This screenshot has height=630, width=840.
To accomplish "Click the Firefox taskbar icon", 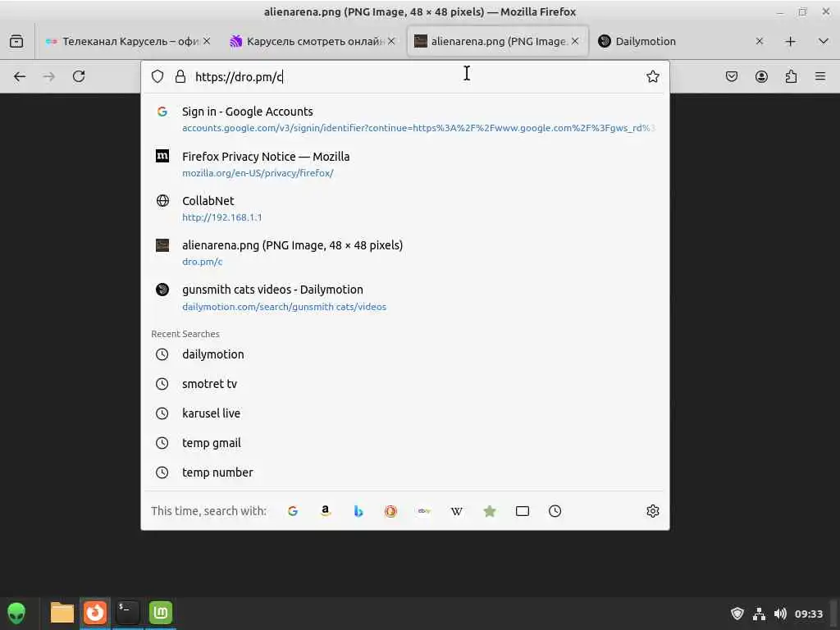I will pyautogui.click(x=95, y=613).
